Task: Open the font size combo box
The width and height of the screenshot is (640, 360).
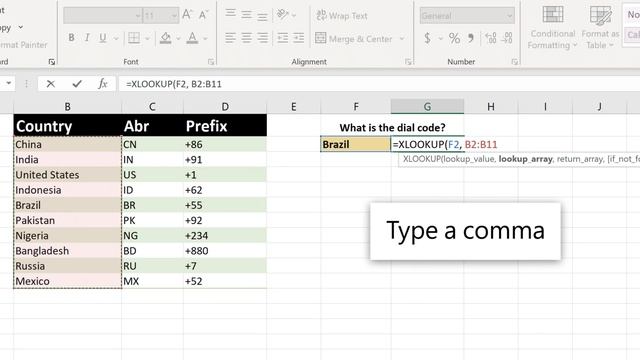Action: click(x=161, y=16)
